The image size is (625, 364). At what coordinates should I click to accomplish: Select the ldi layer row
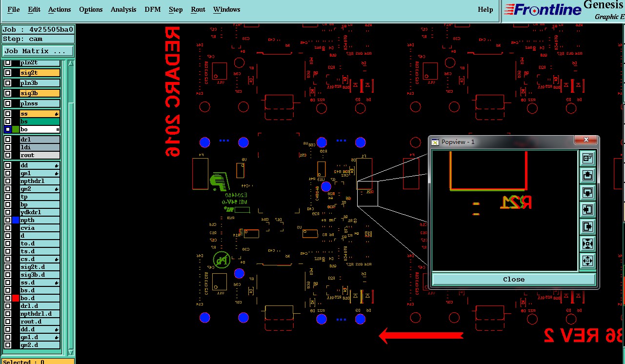[x=40, y=147]
